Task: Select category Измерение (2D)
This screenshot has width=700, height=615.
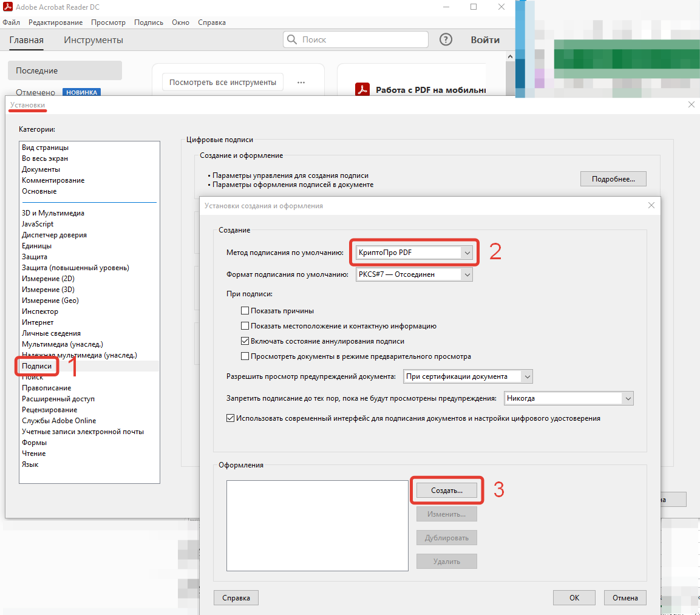Action: point(48,279)
